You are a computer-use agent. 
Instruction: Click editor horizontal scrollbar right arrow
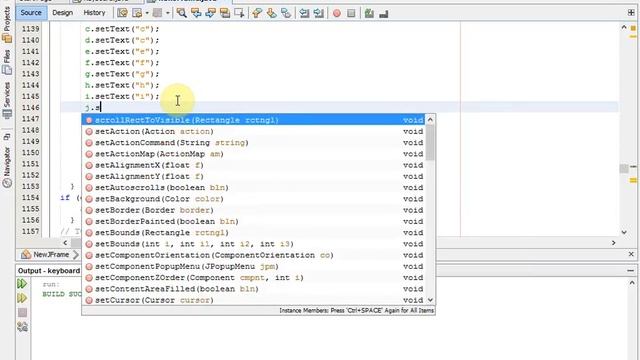pyautogui.click(x=613, y=243)
